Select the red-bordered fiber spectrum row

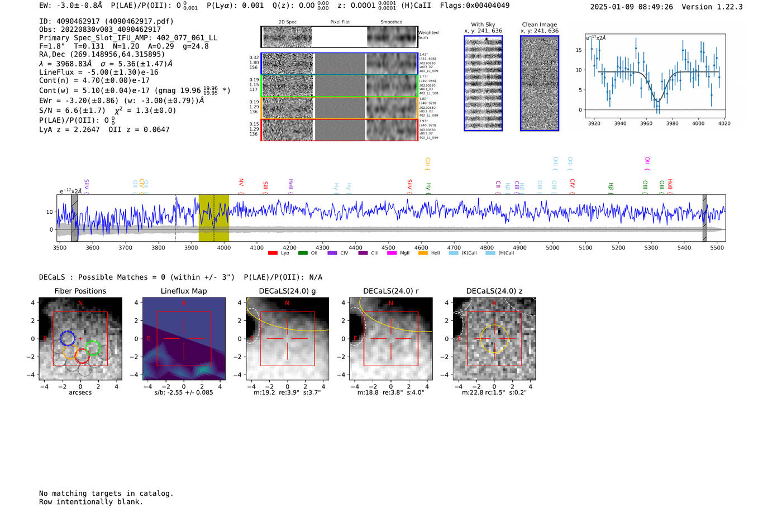point(340,130)
